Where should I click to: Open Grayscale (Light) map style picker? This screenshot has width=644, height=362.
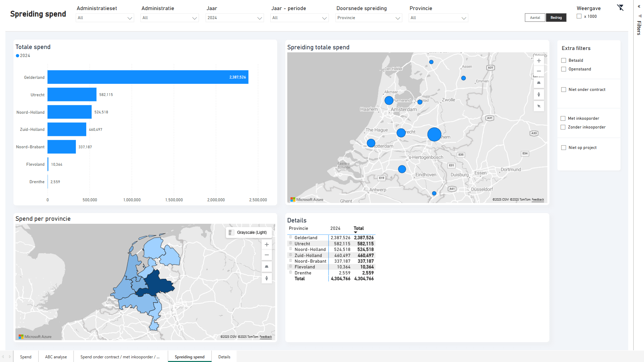point(248,232)
